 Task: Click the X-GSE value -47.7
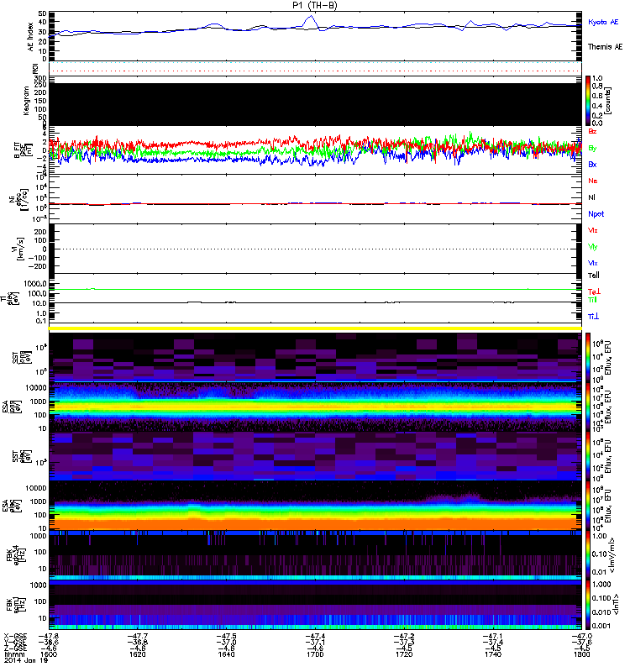click(x=138, y=637)
